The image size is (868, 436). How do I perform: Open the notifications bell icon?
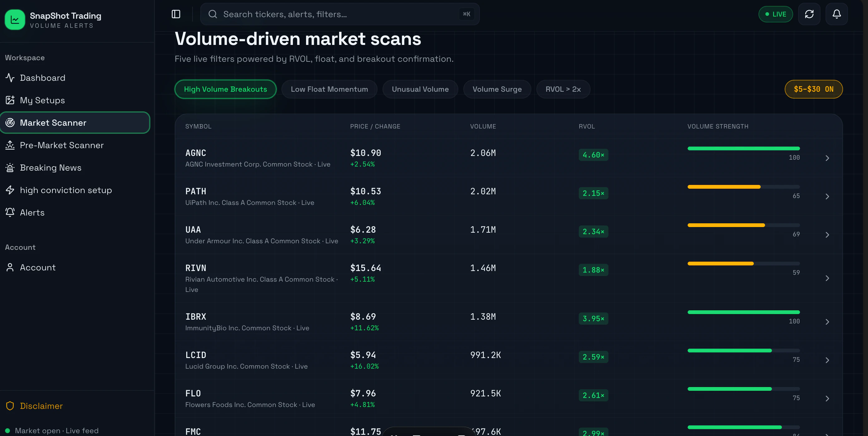pyautogui.click(x=837, y=14)
